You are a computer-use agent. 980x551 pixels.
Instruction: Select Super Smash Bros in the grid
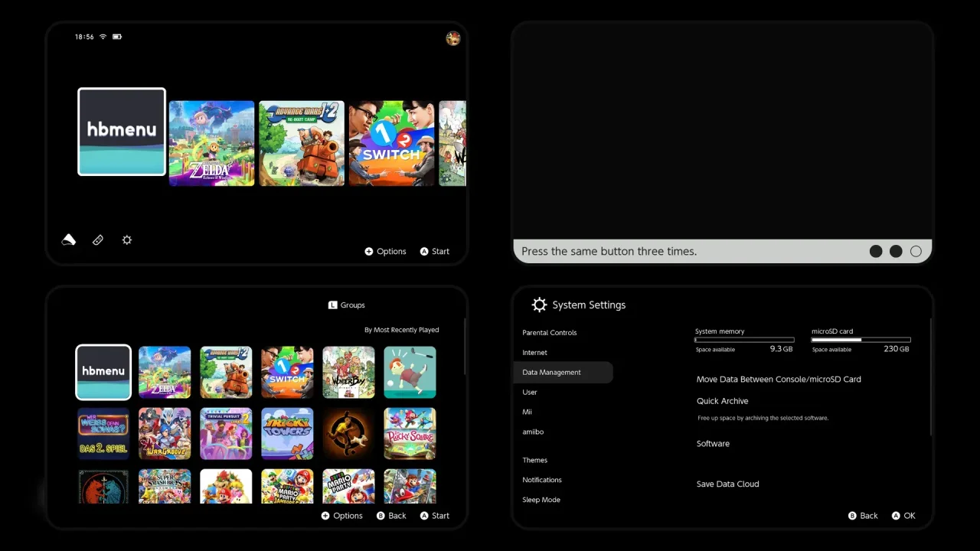tap(165, 486)
